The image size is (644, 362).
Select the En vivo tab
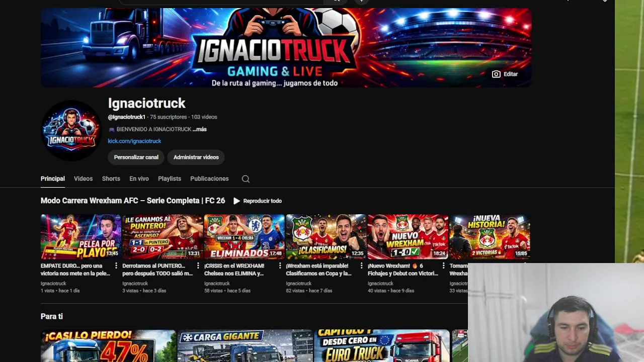(x=139, y=179)
